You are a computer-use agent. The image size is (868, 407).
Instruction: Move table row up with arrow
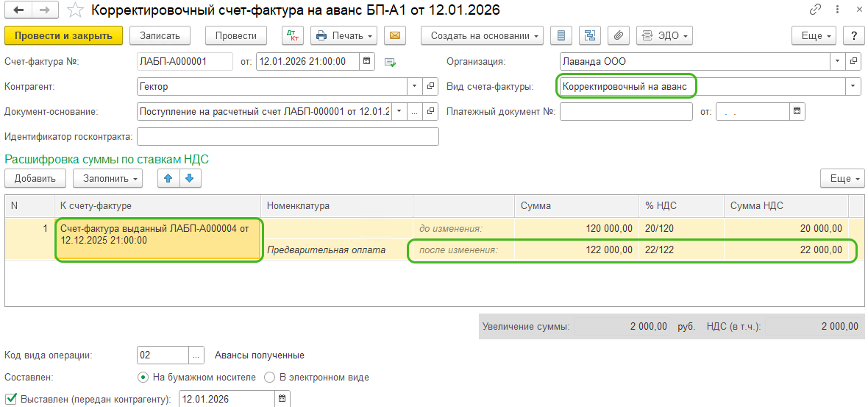[168, 178]
